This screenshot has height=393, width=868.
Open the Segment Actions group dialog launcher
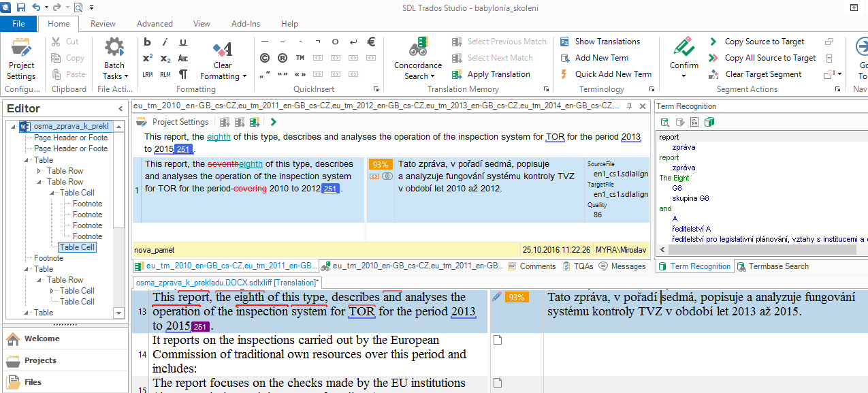837,89
